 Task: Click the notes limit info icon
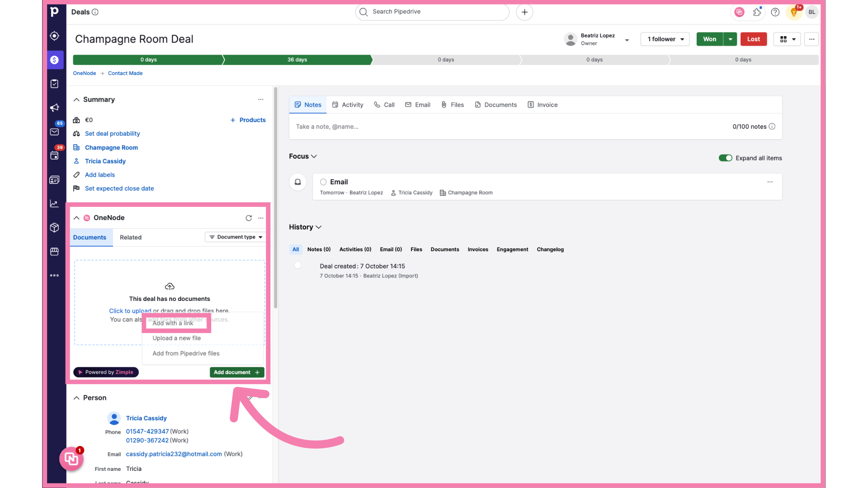point(772,127)
